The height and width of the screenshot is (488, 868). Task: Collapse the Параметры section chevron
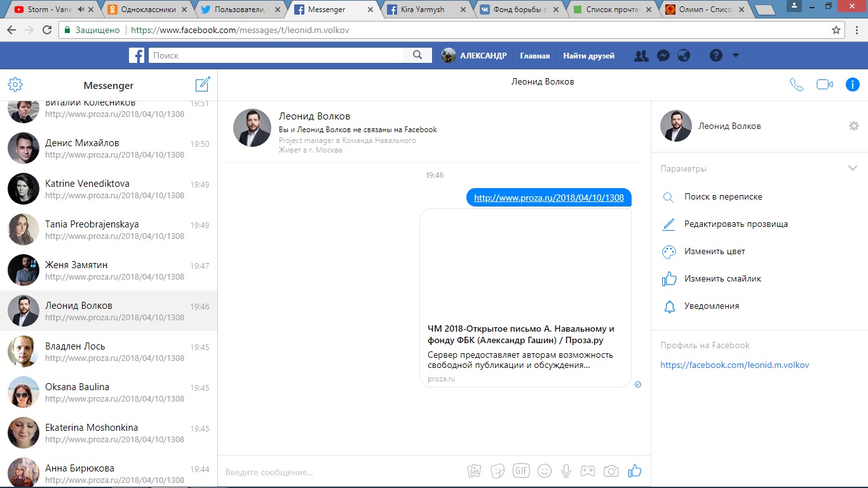[853, 168]
